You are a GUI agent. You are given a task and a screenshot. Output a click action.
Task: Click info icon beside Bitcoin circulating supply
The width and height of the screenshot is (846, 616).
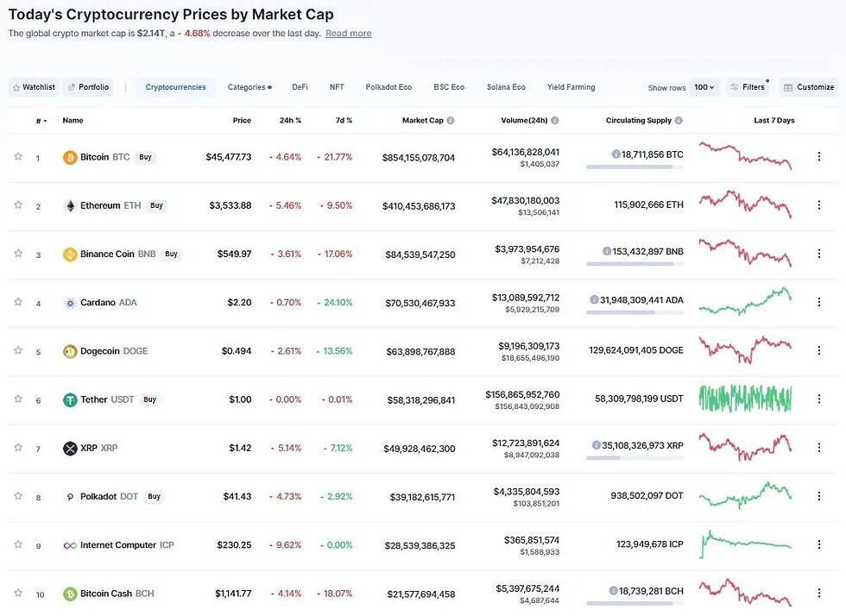[616, 154]
